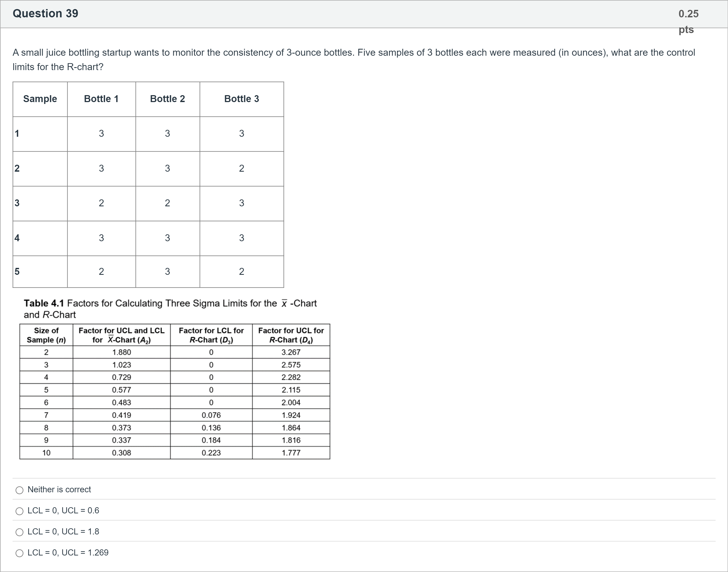
Task: Click the Sample column header
Action: point(40,99)
